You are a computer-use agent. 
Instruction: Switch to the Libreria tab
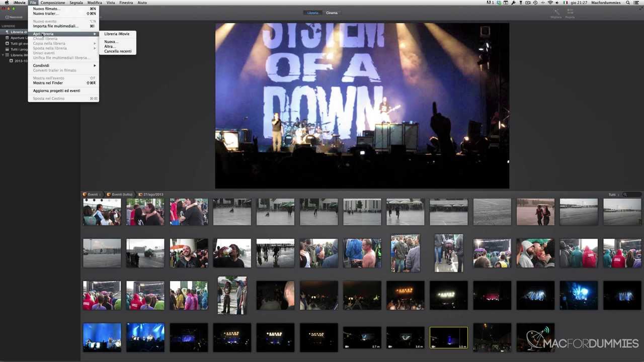tap(312, 13)
